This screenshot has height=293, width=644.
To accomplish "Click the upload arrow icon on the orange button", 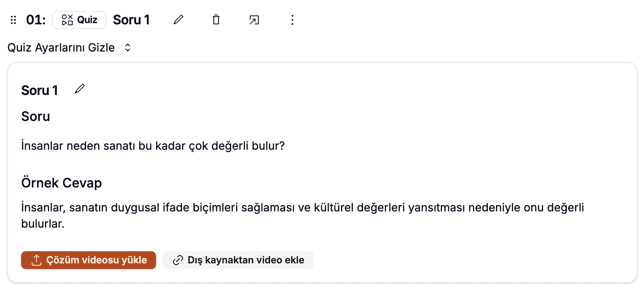I will pyautogui.click(x=36, y=260).
